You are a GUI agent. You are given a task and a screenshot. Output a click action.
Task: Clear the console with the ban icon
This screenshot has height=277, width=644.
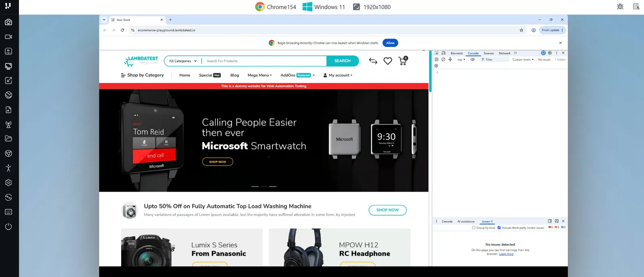pos(443,60)
